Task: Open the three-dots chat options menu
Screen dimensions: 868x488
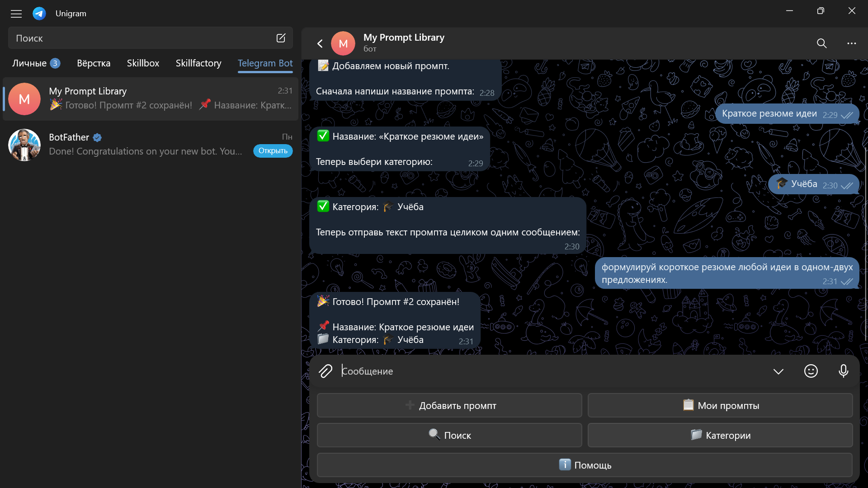Action: click(x=851, y=43)
